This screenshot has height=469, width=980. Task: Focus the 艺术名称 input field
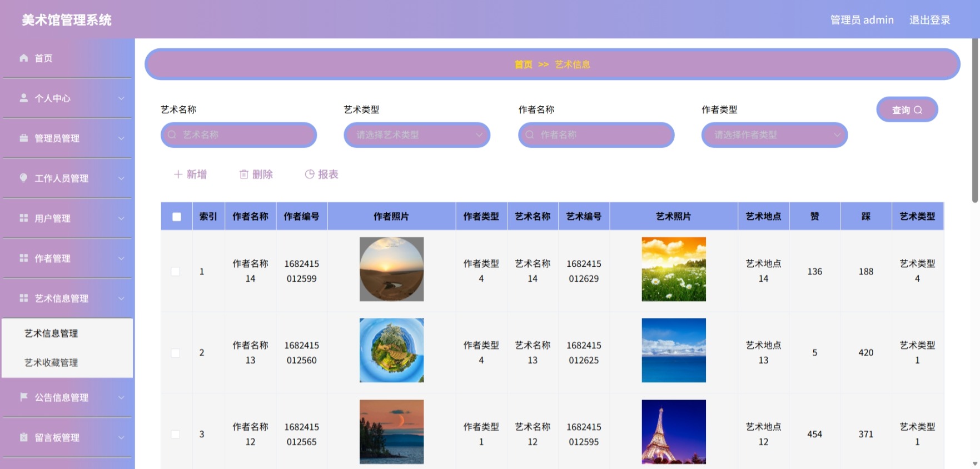(x=239, y=134)
